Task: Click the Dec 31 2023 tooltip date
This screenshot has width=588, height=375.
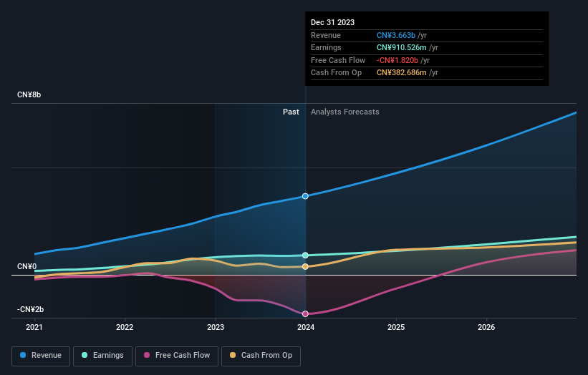Action: point(332,22)
